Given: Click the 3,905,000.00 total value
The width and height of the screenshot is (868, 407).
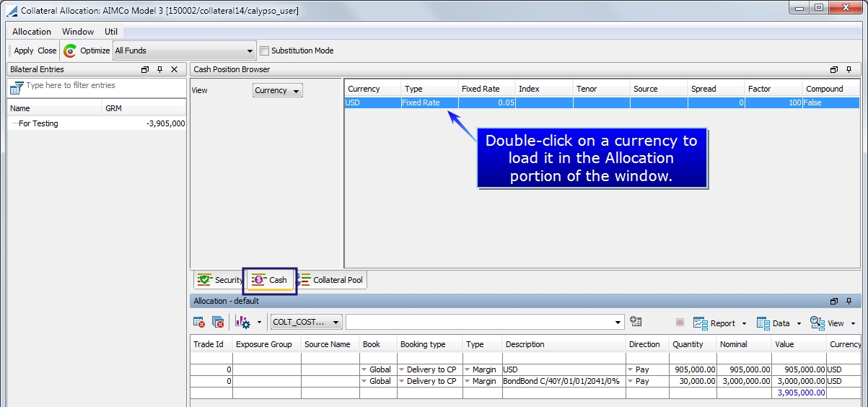Looking at the screenshot, I should coord(799,393).
